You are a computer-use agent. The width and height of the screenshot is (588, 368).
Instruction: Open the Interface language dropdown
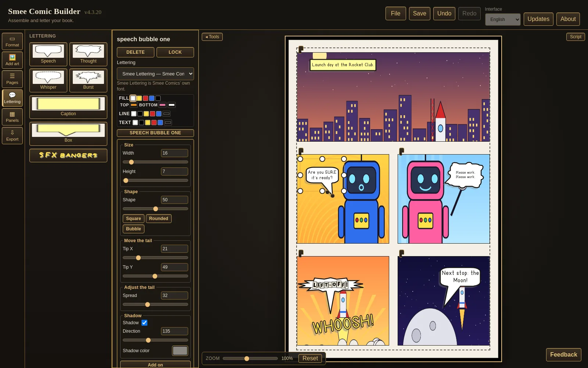[x=503, y=20]
